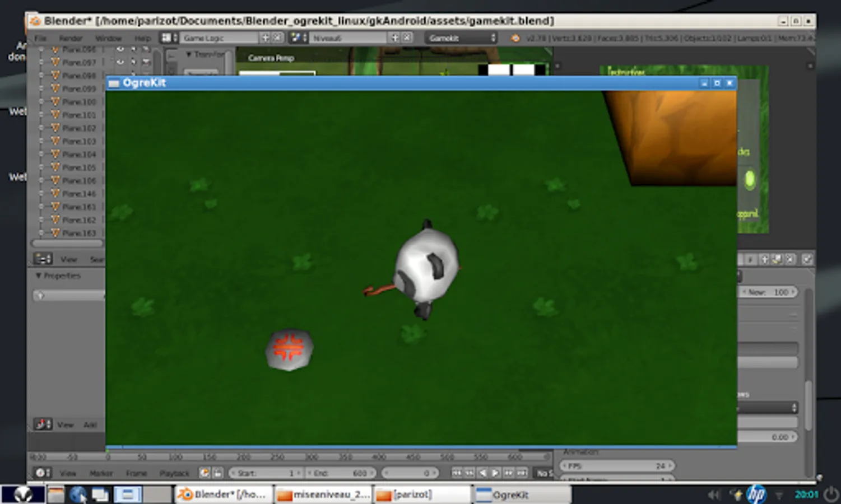
Task: Toggle visibility eye of Plane.097
Action: pos(120,62)
